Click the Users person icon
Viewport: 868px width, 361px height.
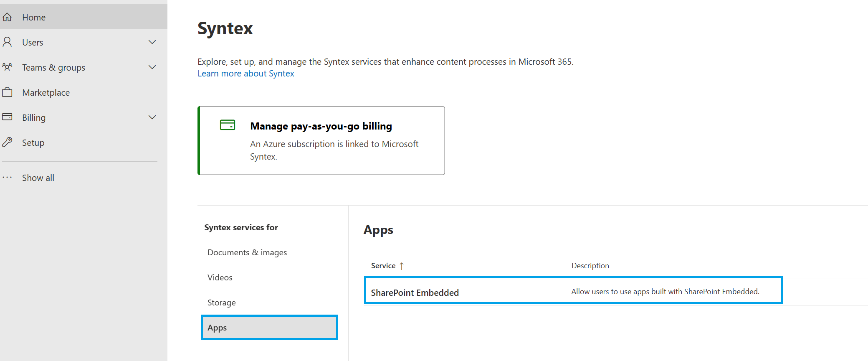7,42
